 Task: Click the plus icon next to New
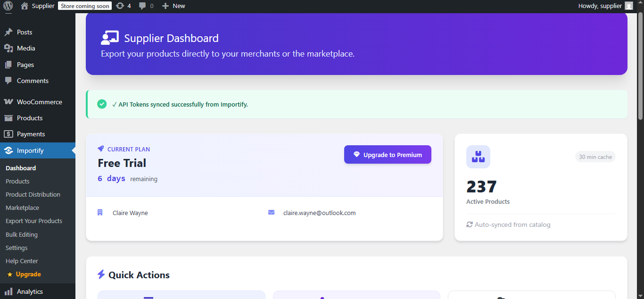click(x=165, y=6)
